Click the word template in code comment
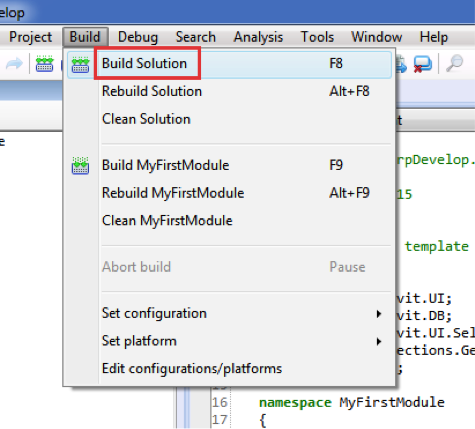Screen dimensions: 475x429 [x=437, y=247]
